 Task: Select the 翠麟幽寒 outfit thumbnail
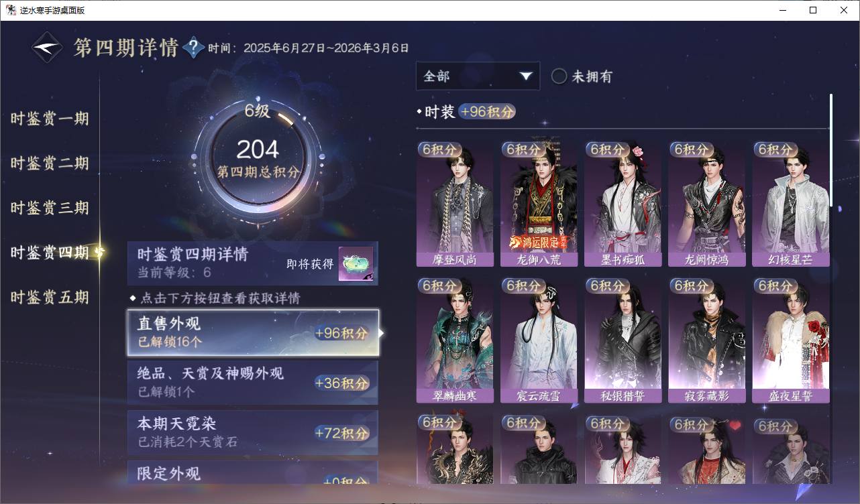tap(455, 340)
